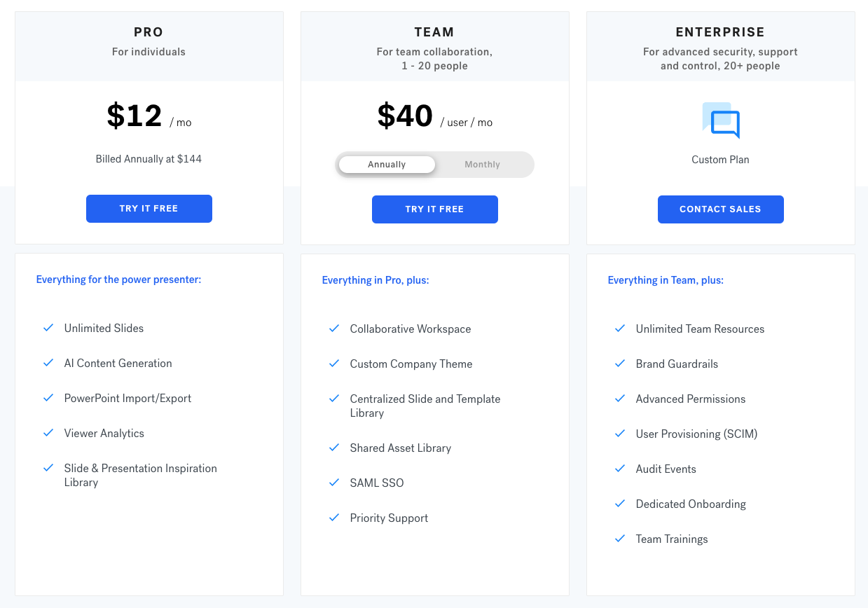The height and width of the screenshot is (608, 868).
Task: Click PowerPoint Import/Export feature text
Action: pyautogui.click(x=128, y=399)
